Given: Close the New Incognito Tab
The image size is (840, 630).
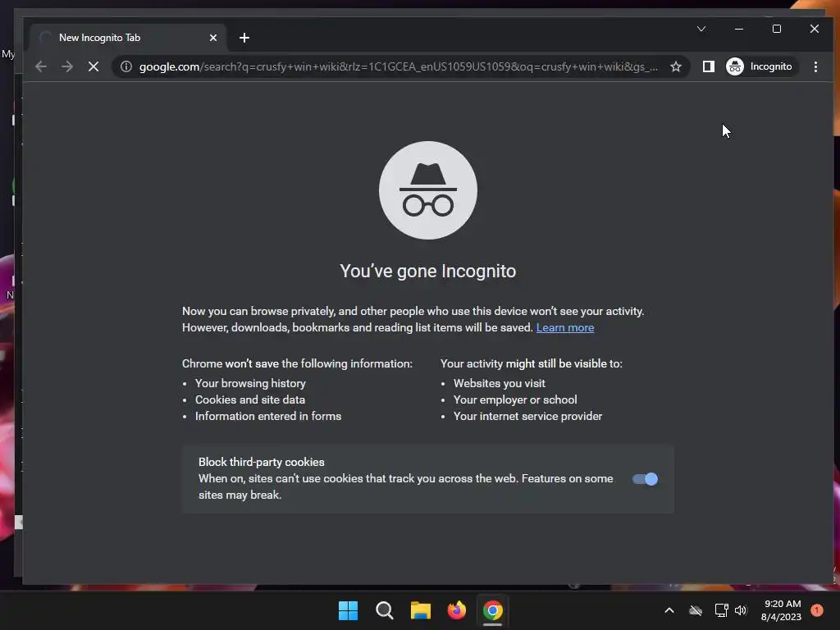Looking at the screenshot, I should point(213,38).
